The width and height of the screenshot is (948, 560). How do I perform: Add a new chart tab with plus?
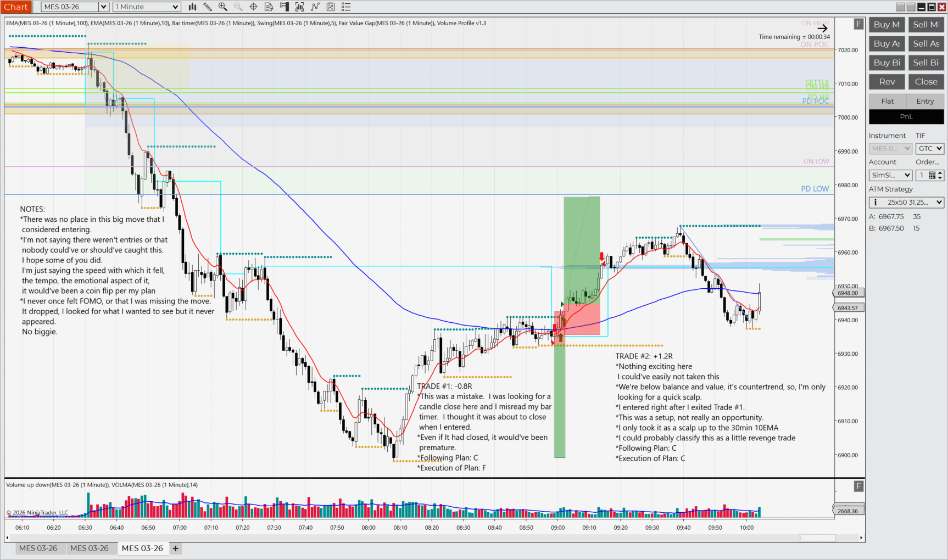point(176,548)
